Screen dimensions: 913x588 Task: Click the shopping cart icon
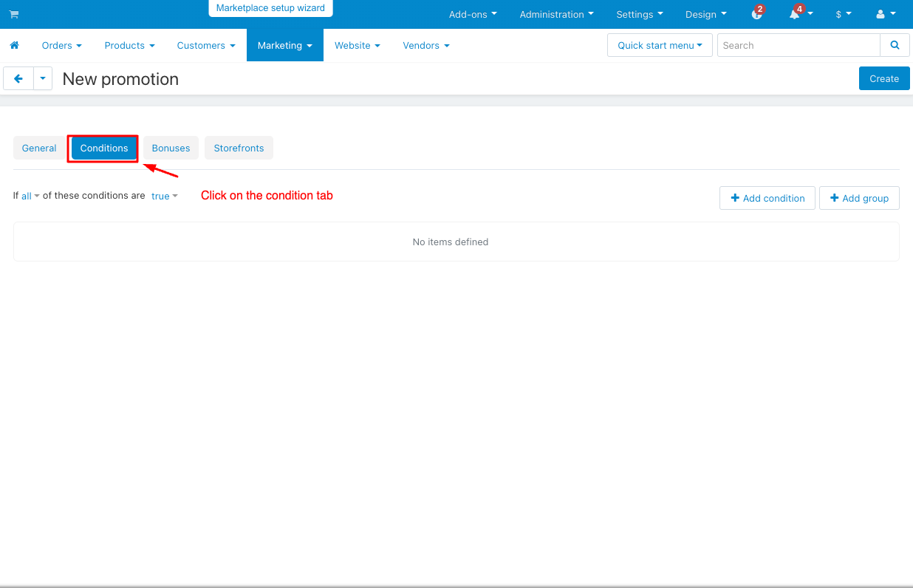click(x=14, y=14)
